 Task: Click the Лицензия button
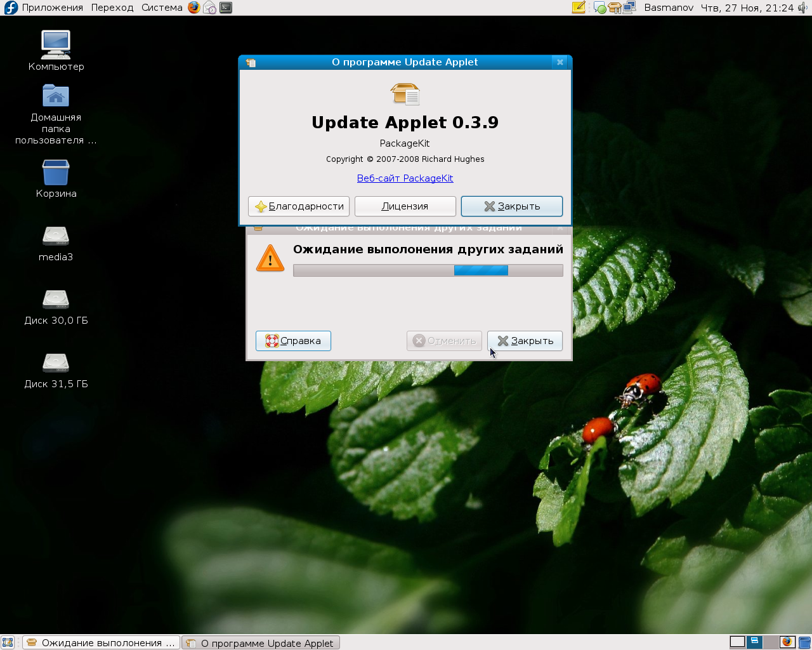(x=405, y=206)
